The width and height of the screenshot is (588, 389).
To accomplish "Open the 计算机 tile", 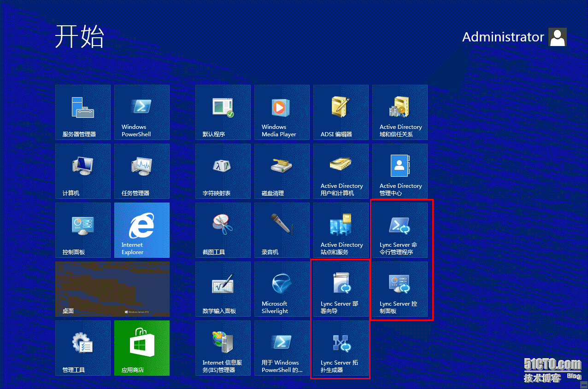I will (x=83, y=171).
